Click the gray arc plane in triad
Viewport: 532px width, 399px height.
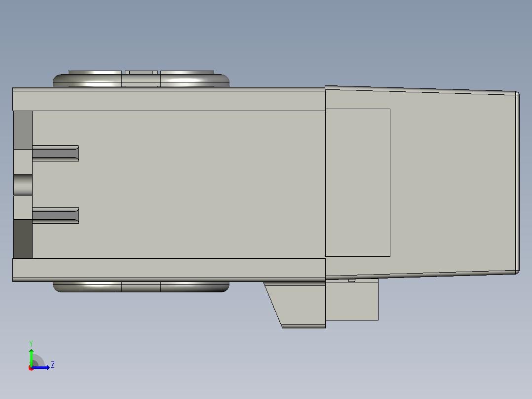pos(38,360)
